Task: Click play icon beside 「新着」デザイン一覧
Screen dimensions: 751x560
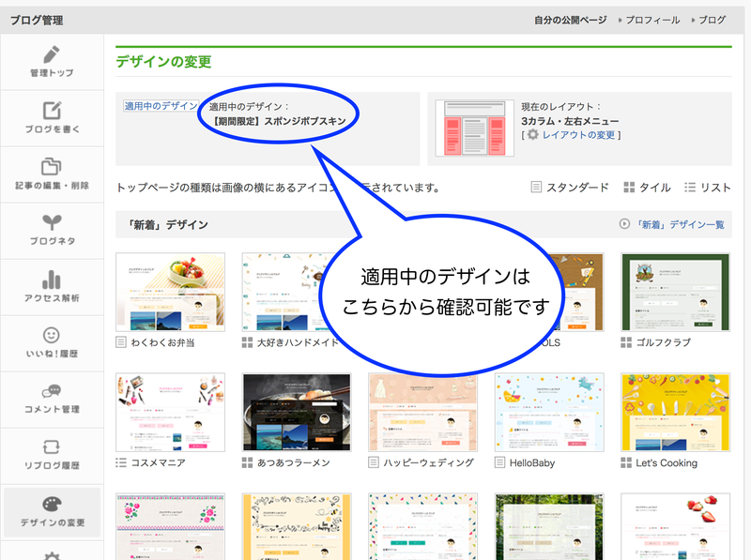Action: point(624,223)
